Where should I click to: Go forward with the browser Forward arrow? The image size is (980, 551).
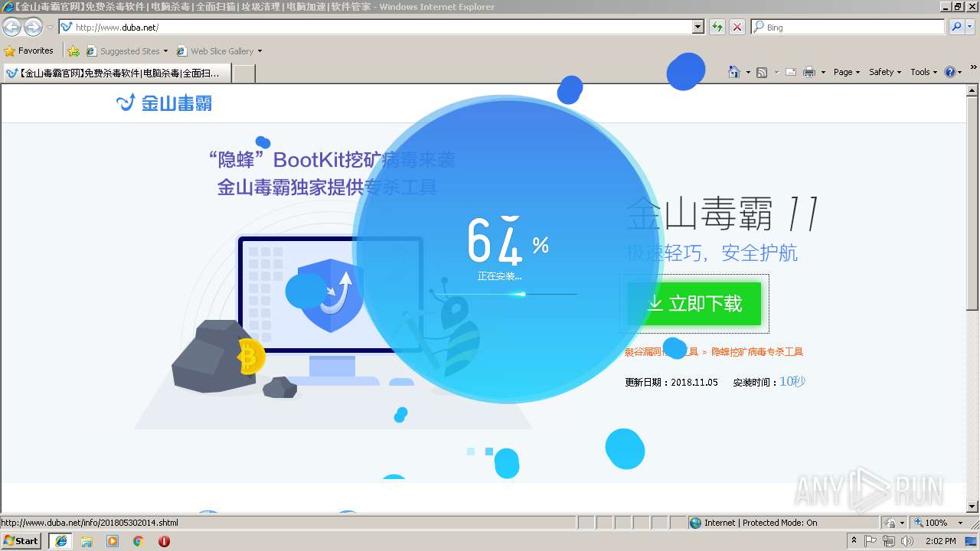tap(33, 28)
